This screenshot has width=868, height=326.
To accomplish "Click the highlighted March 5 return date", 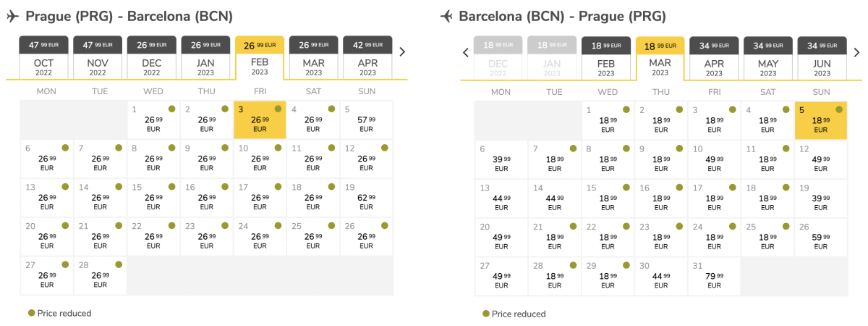I will (821, 120).
